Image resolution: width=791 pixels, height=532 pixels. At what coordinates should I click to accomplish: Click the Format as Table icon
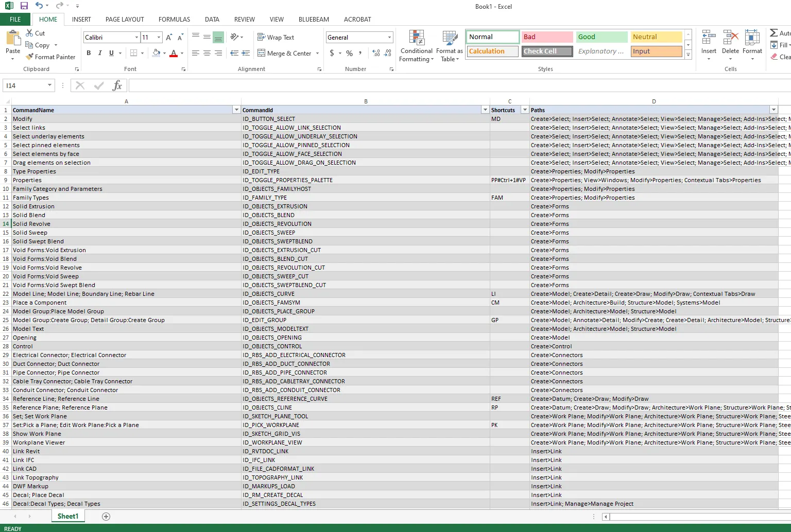(449, 46)
